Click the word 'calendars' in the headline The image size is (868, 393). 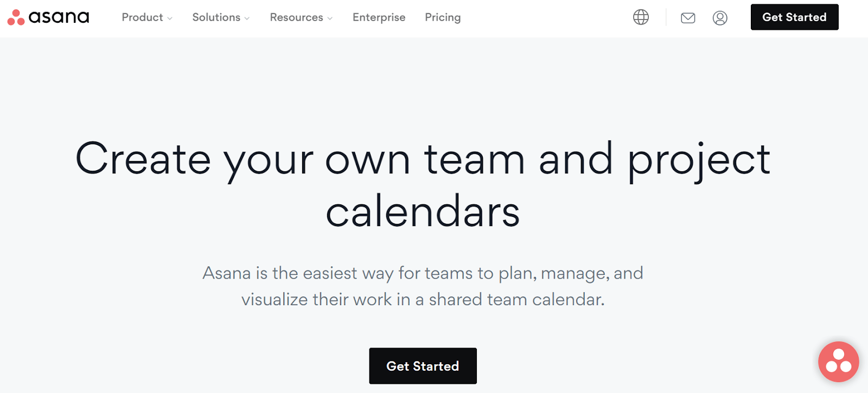(423, 211)
